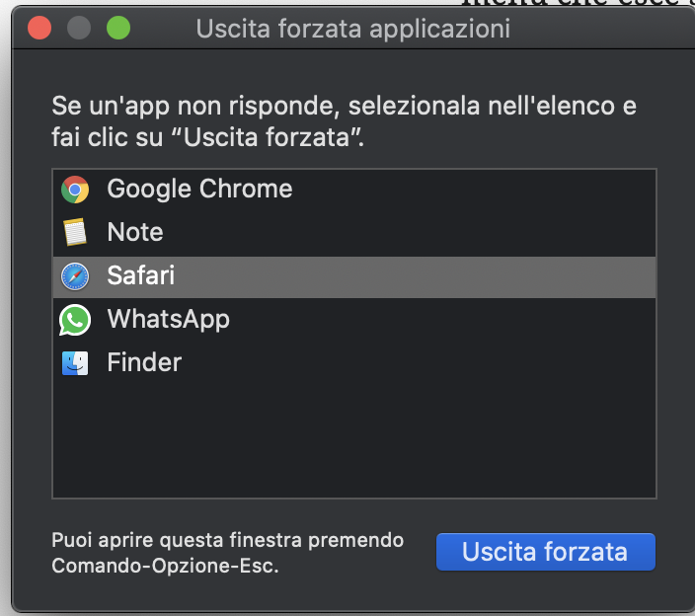Screen dimensions: 695x616
Task: Pick the WhatsApp entry name
Action: coord(169,320)
